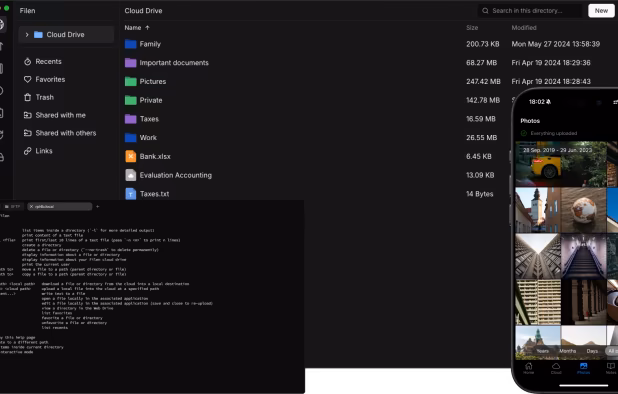618x394 pixels.
Task: Open the purple Important documents folder icon
Action: 130,63
